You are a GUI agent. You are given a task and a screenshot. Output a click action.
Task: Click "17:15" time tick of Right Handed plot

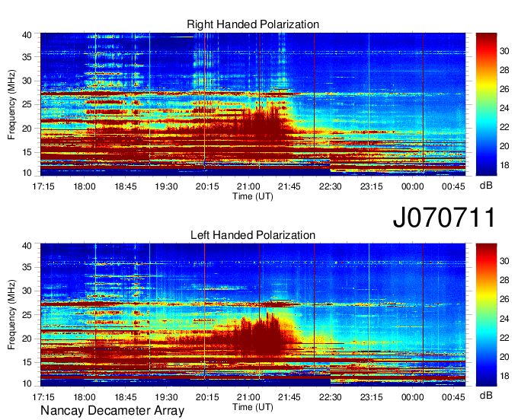[x=43, y=186]
